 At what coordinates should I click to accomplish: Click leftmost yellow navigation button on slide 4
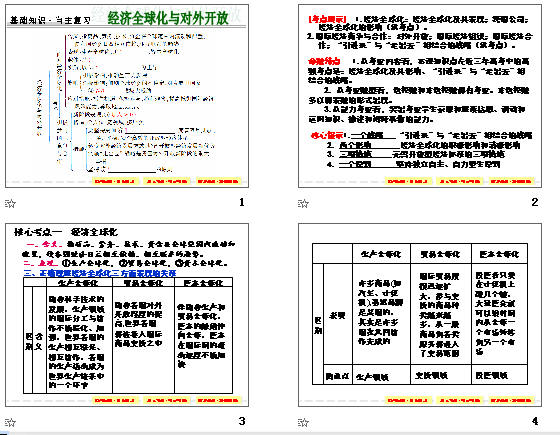(x=408, y=400)
